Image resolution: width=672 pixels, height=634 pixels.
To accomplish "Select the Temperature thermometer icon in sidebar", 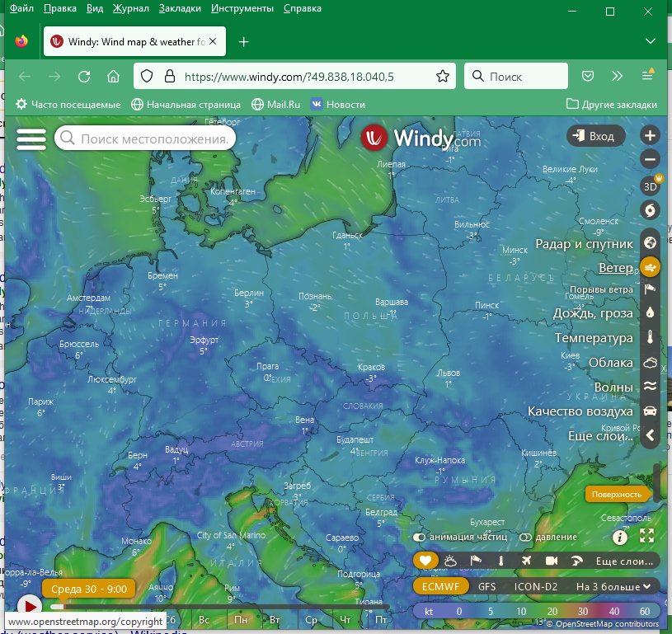I will pyautogui.click(x=650, y=337).
